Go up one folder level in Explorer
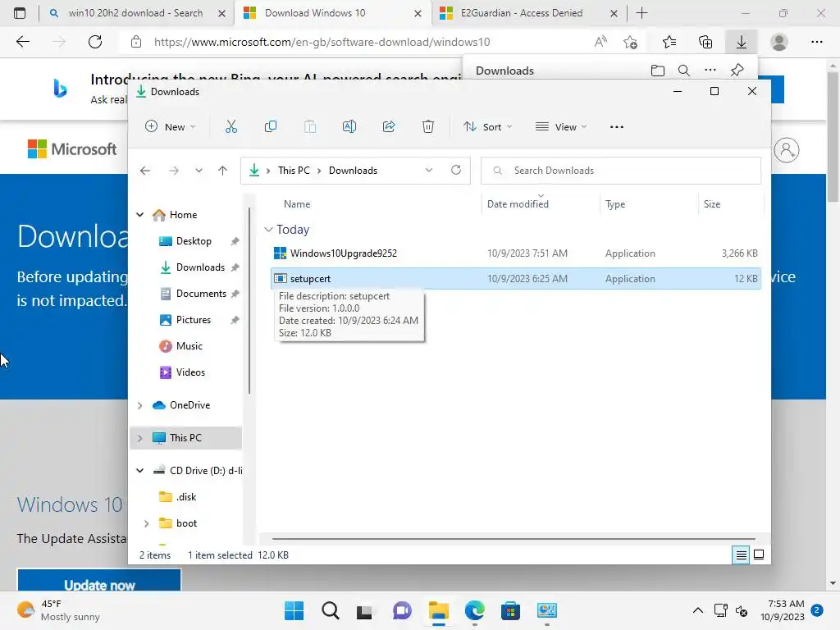The width and height of the screenshot is (840, 630). (223, 171)
